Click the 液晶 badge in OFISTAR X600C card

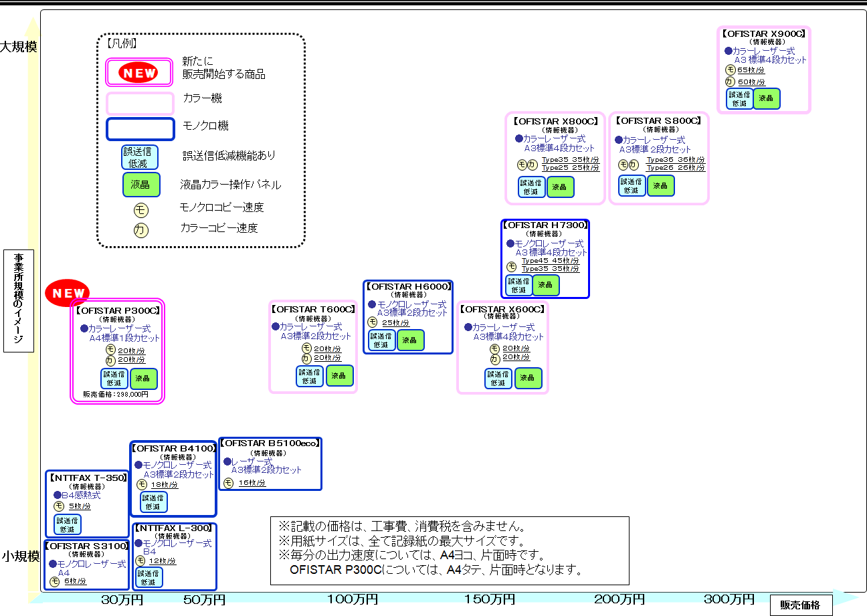click(x=528, y=379)
